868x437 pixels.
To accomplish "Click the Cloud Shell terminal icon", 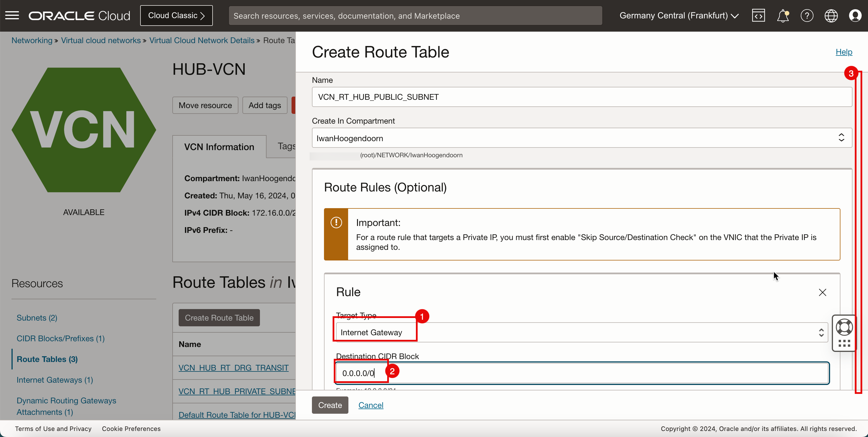I will 758,15.
